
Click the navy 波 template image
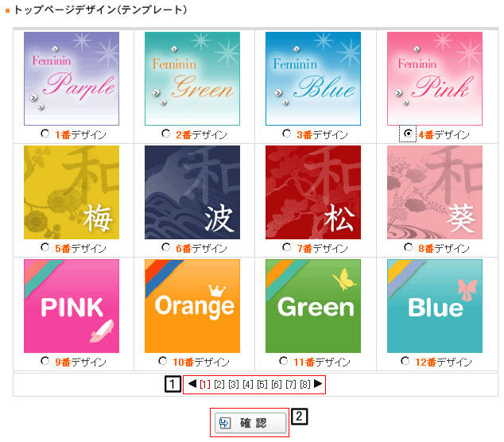pyautogui.click(x=192, y=192)
